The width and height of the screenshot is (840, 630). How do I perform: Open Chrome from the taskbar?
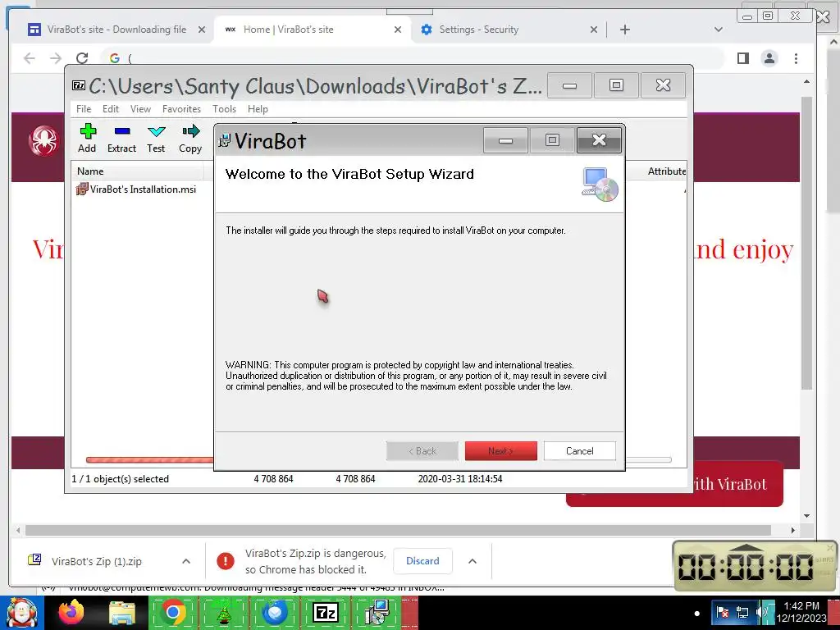click(x=172, y=613)
